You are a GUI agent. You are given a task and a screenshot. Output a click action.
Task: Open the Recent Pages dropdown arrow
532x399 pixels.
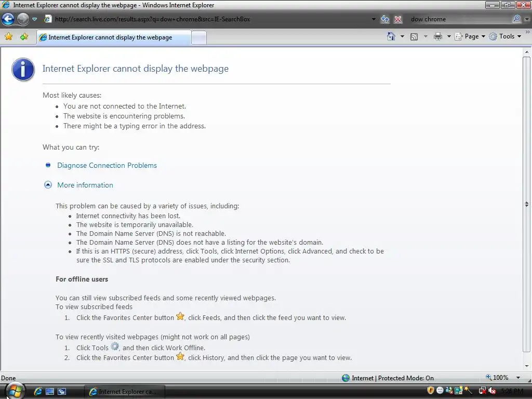tap(34, 19)
